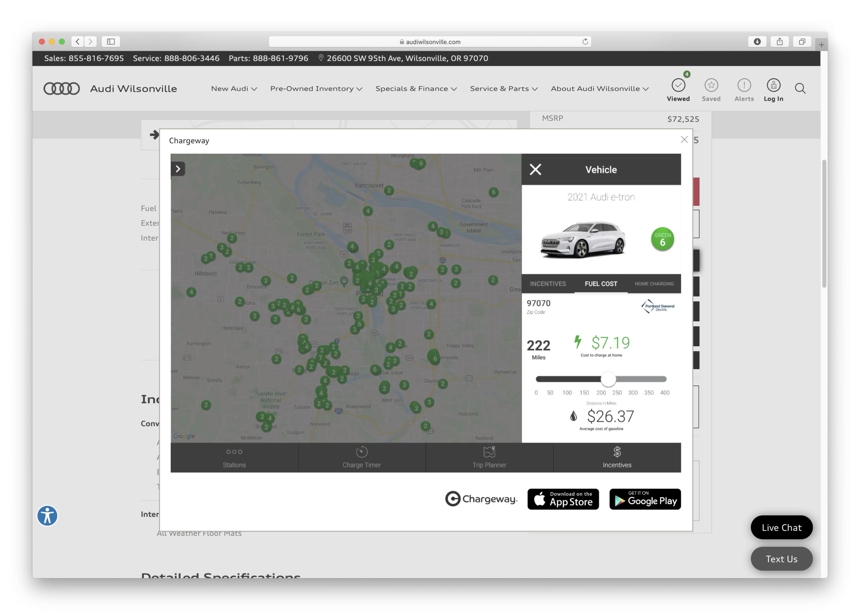The width and height of the screenshot is (860, 616).
Task: Start a Live Chat
Action: [x=781, y=527]
